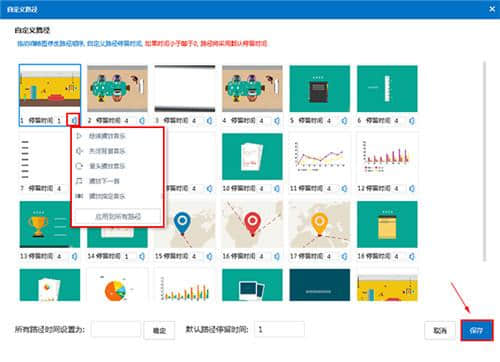Click the music icon for path 5
500x362 pixels.
pos(344,121)
